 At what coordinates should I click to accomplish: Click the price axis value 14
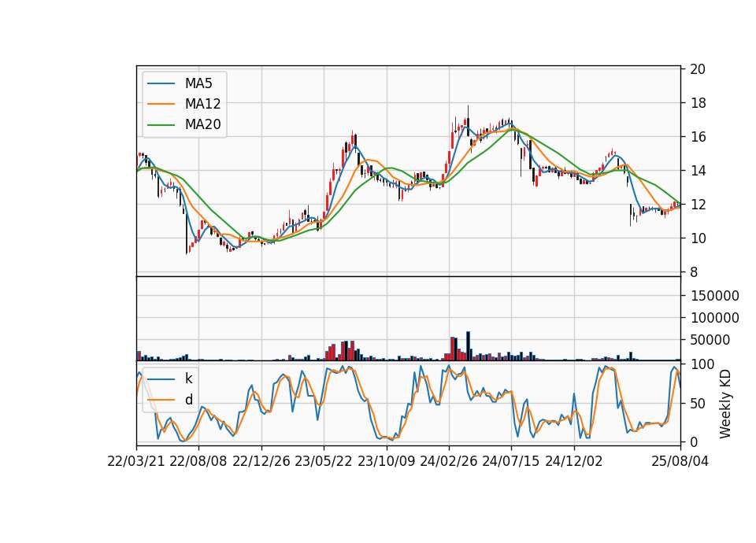tap(698, 171)
